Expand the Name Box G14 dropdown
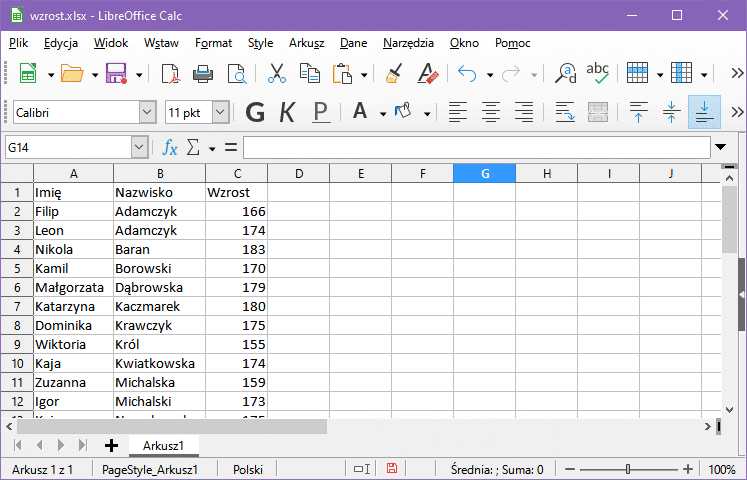 click(x=139, y=148)
